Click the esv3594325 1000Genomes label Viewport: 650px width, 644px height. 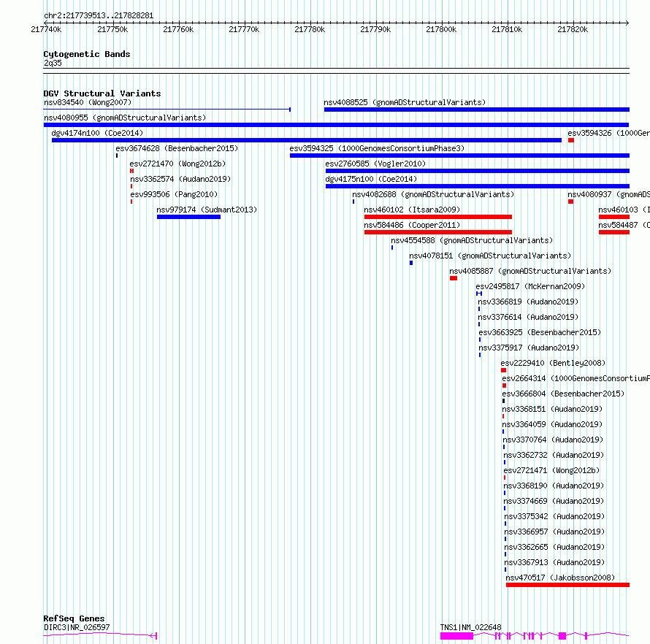point(377,148)
